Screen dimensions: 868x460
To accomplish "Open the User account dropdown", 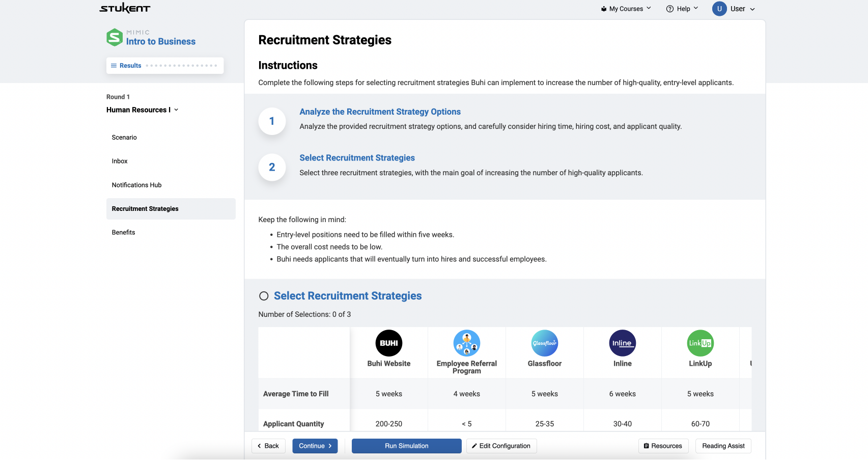I will click(738, 8).
